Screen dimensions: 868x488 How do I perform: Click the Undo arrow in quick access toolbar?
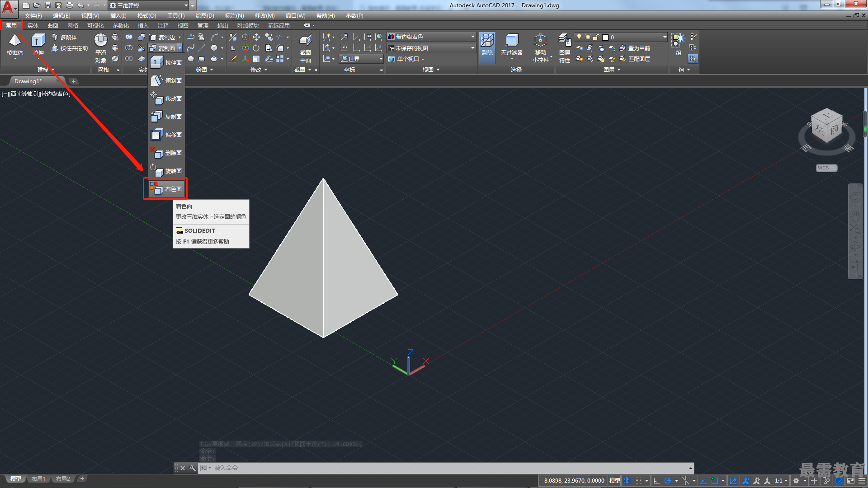(x=80, y=5)
